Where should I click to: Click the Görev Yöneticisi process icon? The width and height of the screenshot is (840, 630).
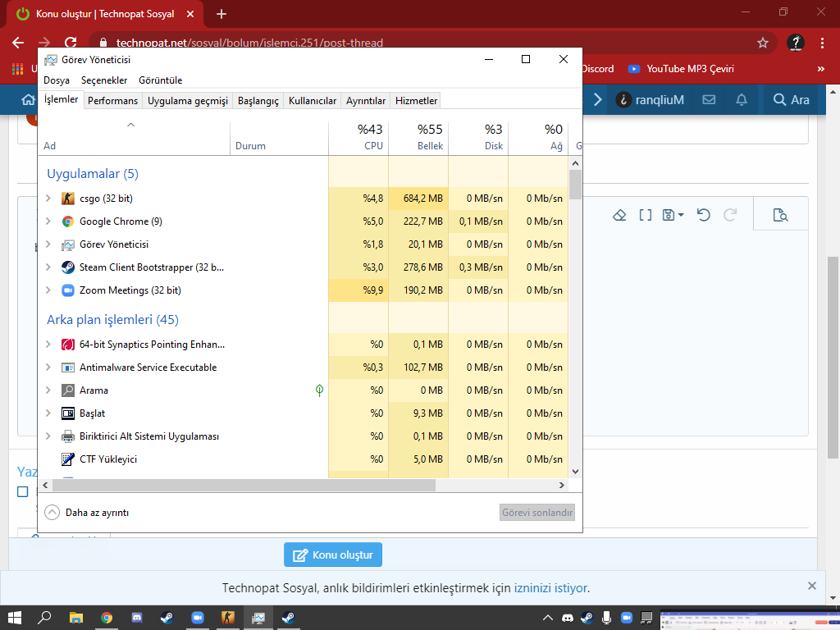pos(67,244)
